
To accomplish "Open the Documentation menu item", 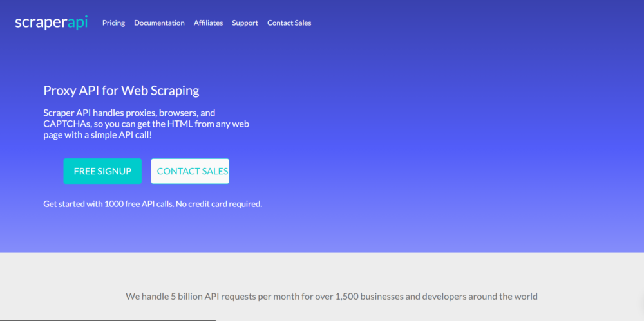I will [x=159, y=23].
